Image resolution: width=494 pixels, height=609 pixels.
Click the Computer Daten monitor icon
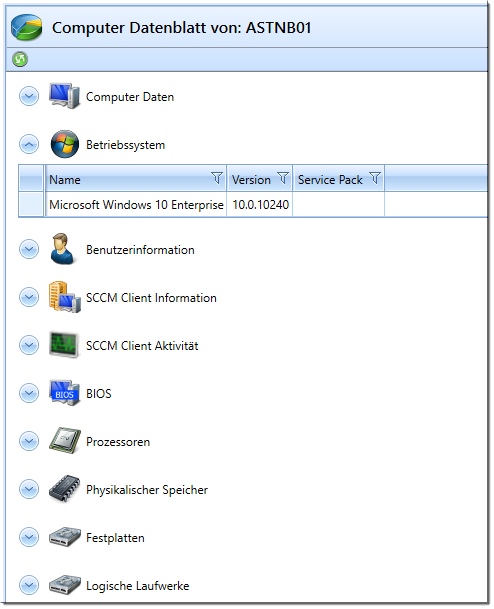click(64, 96)
